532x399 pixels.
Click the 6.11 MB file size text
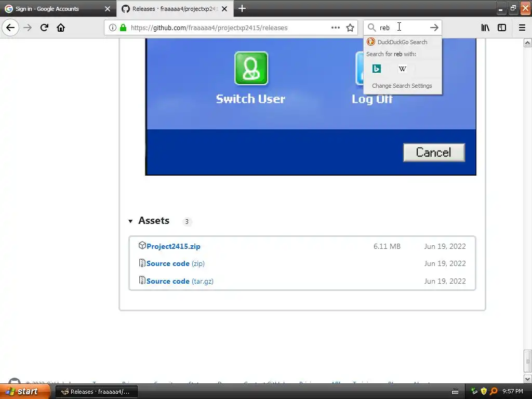(387, 246)
